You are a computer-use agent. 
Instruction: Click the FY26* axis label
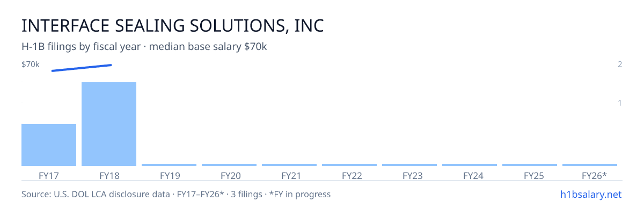[594, 175]
